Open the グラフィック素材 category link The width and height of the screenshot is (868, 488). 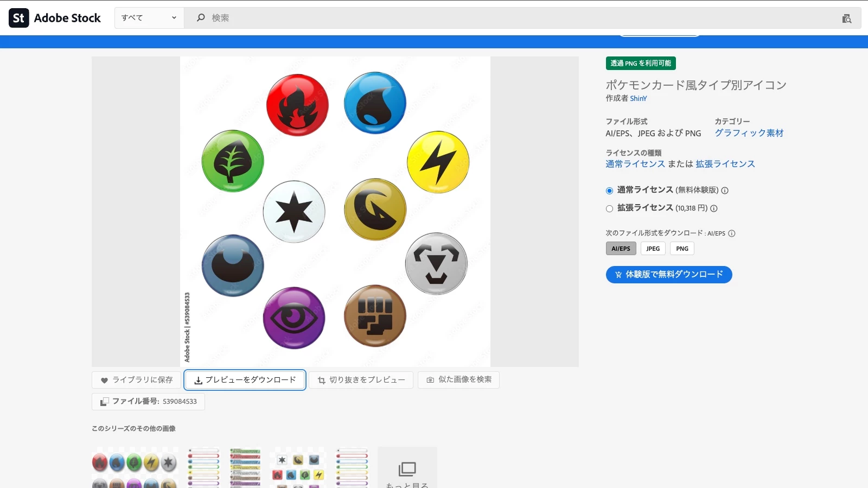point(749,133)
